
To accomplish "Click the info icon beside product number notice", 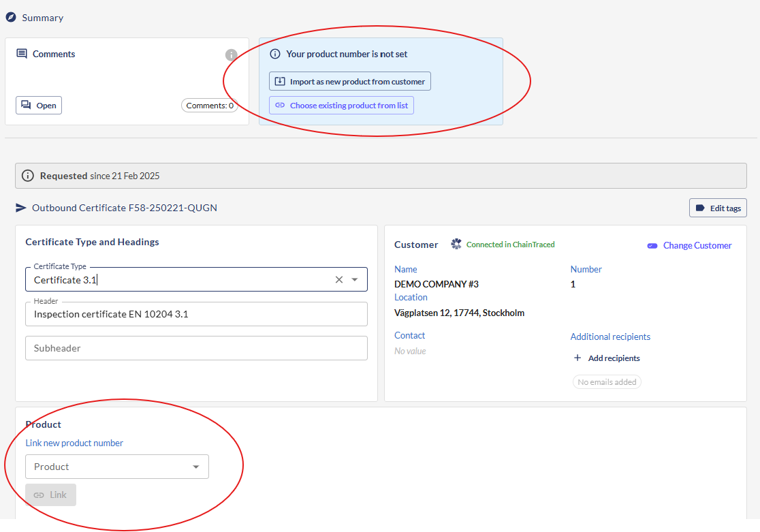I will (x=275, y=54).
